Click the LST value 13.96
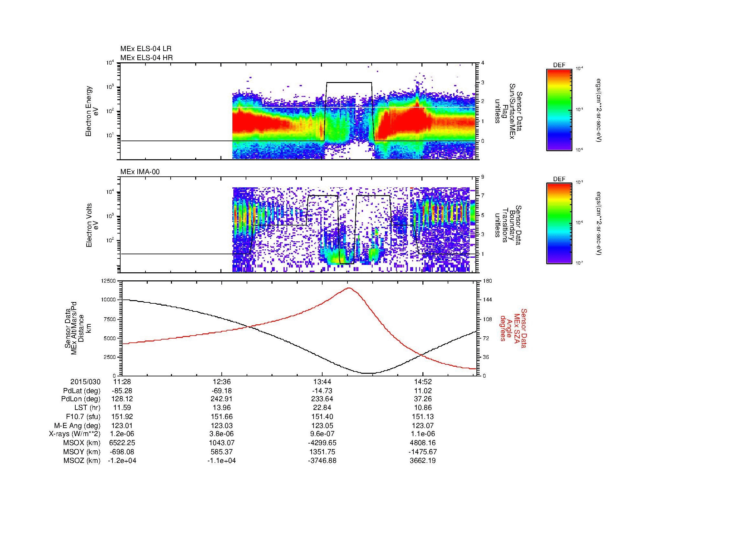 (222, 408)
